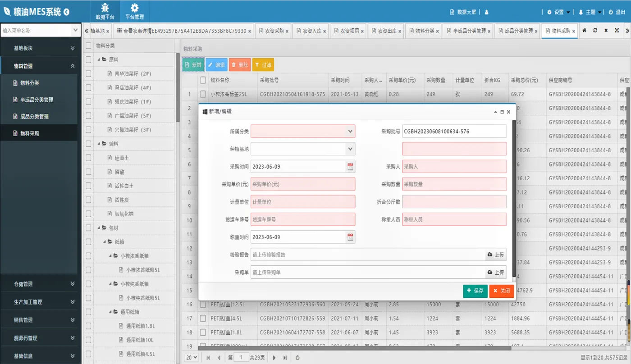Open 物料分类 in the sidebar menu

(39, 83)
